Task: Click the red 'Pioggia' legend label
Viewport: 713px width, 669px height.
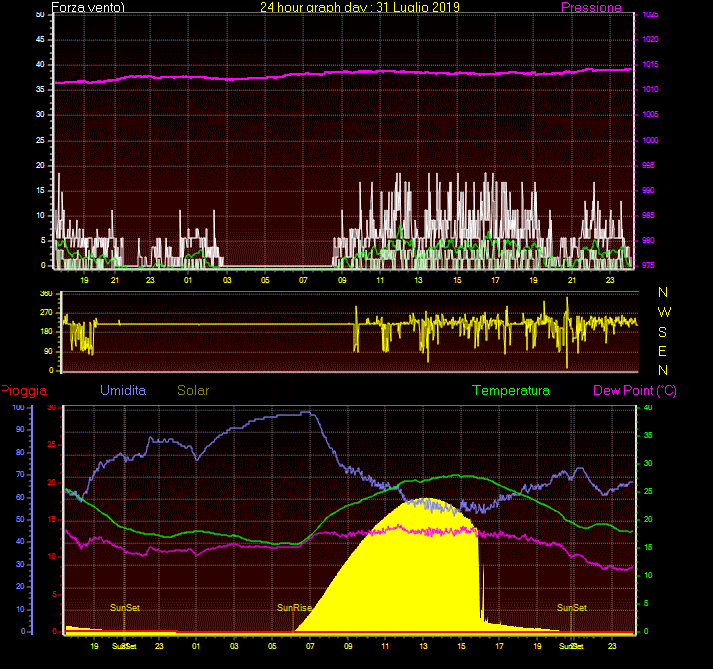Action: click(24, 391)
